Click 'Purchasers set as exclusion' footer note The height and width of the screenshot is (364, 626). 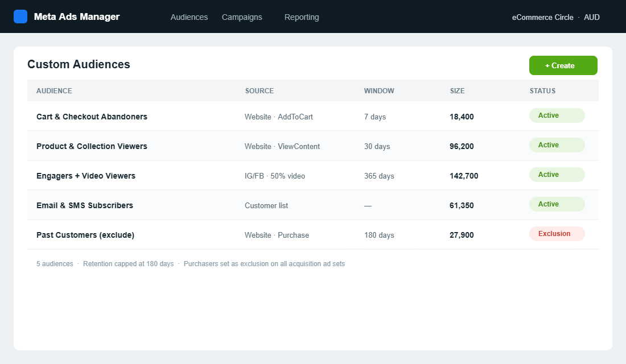(x=264, y=263)
